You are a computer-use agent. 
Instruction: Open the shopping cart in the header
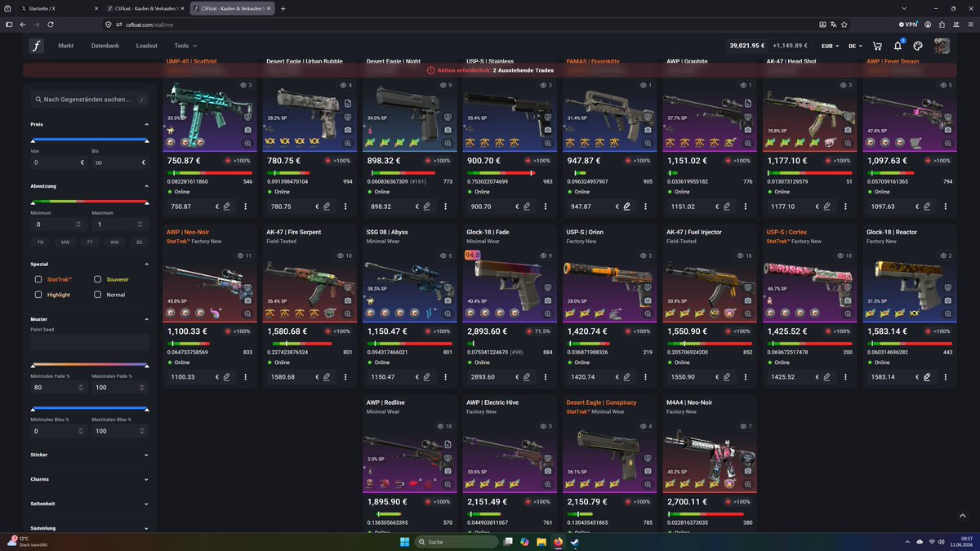click(877, 46)
